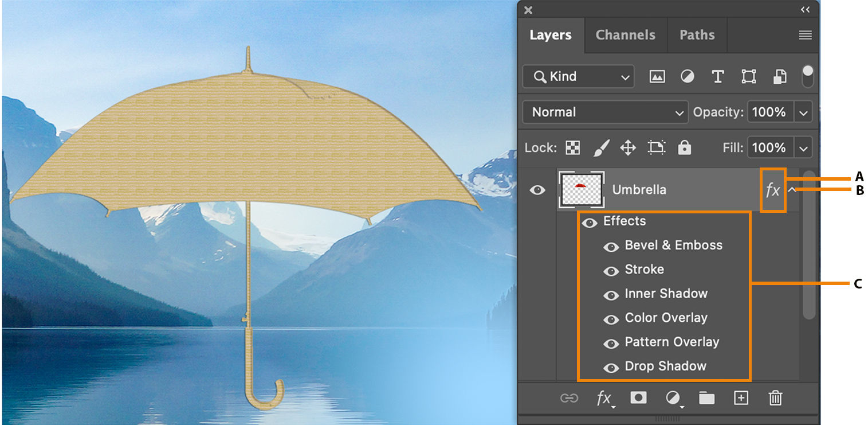This screenshot has width=868, height=425.
Task: Open the Opacity slider control
Action: pyautogui.click(x=804, y=112)
